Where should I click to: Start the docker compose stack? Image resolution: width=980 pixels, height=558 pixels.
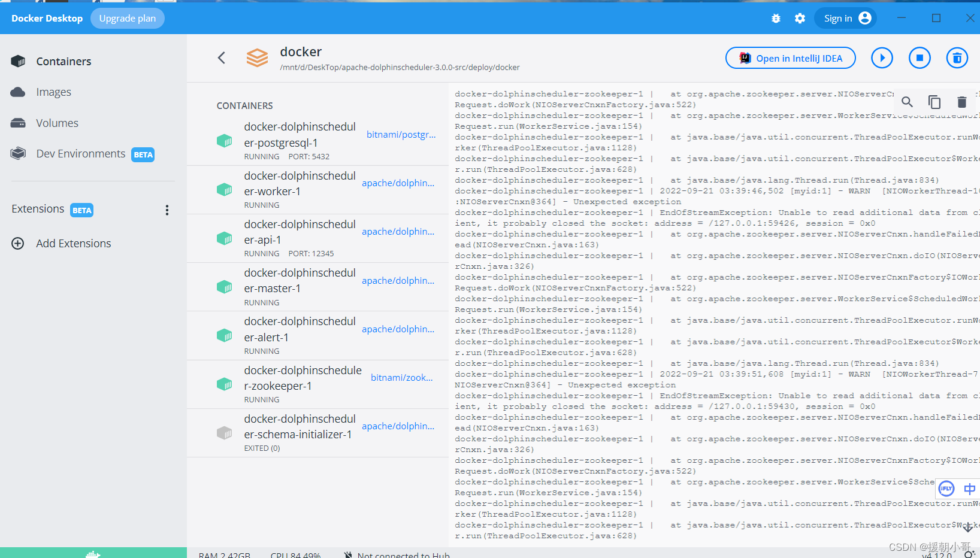click(882, 58)
